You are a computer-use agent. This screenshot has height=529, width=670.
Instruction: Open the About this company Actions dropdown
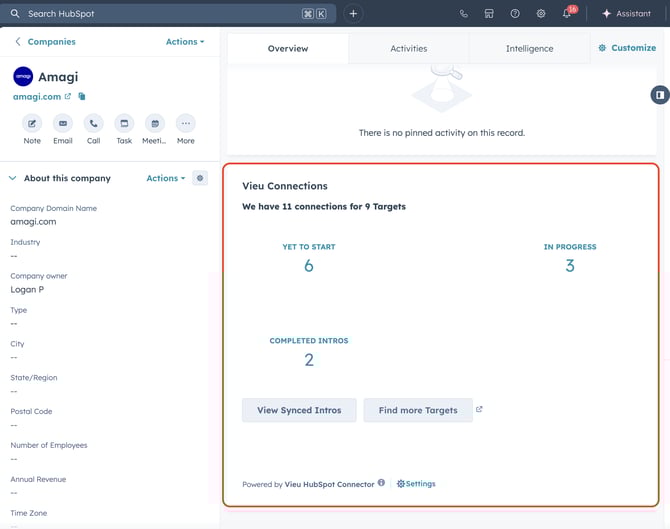(x=165, y=178)
